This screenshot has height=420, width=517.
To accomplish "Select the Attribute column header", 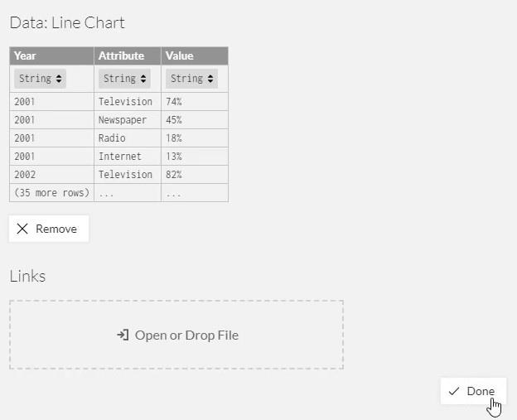I will pyautogui.click(x=128, y=56).
